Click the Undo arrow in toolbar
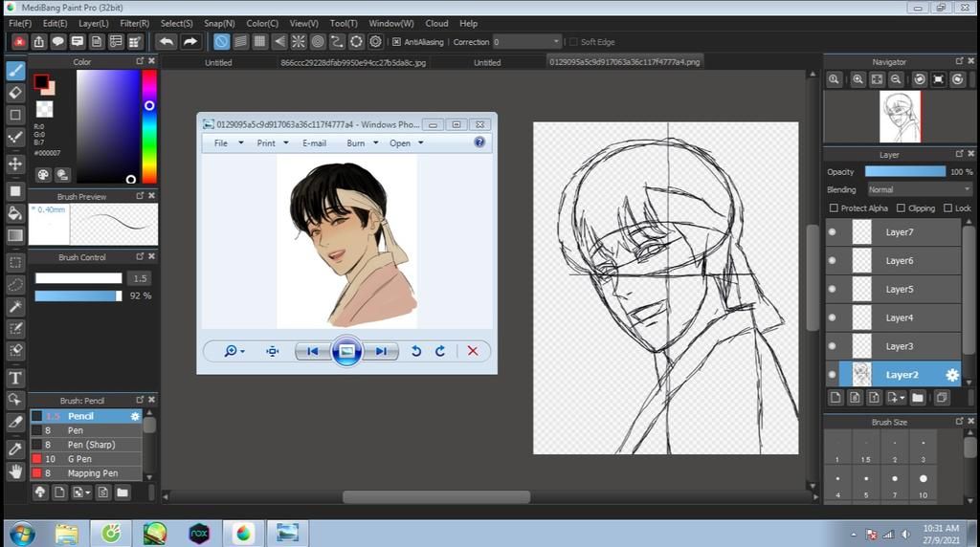Image resolution: width=980 pixels, height=547 pixels. click(167, 42)
